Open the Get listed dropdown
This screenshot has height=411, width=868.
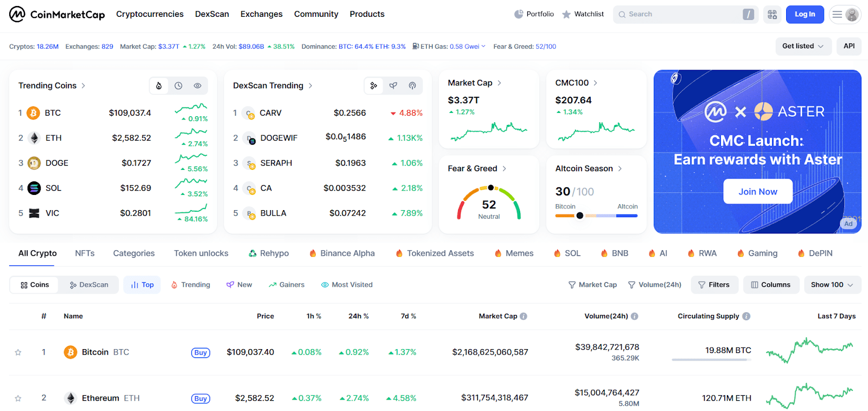pyautogui.click(x=802, y=46)
